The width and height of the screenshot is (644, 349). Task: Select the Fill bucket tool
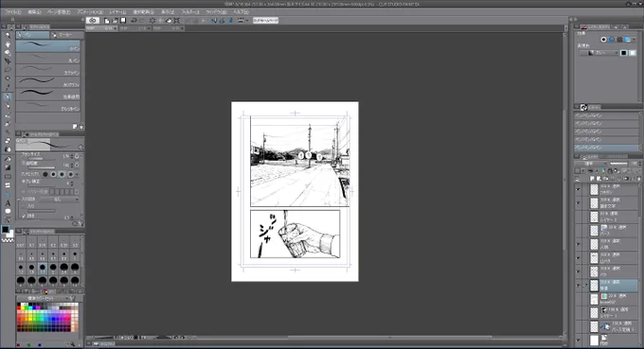(8, 159)
